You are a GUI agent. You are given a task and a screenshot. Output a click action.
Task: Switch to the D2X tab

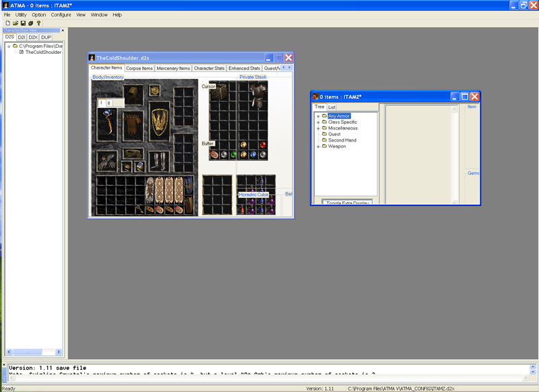click(x=33, y=38)
